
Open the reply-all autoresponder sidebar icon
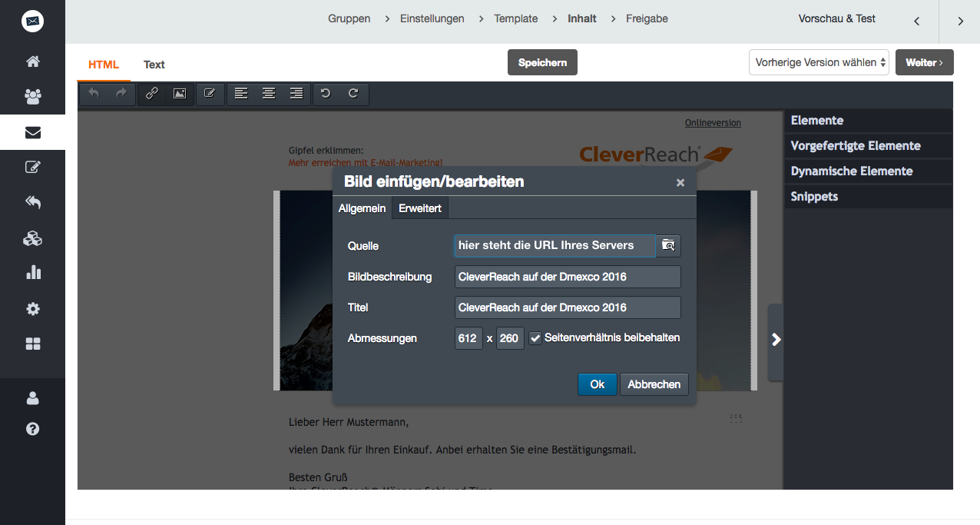[32, 202]
